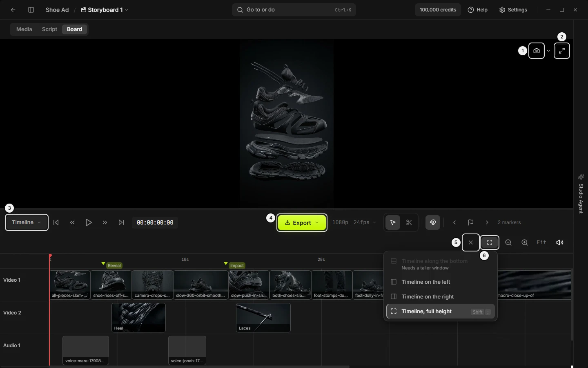The height and width of the screenshot is (368, 588).
Task: Jump to end of timeline
Action: tap(121, 222)
